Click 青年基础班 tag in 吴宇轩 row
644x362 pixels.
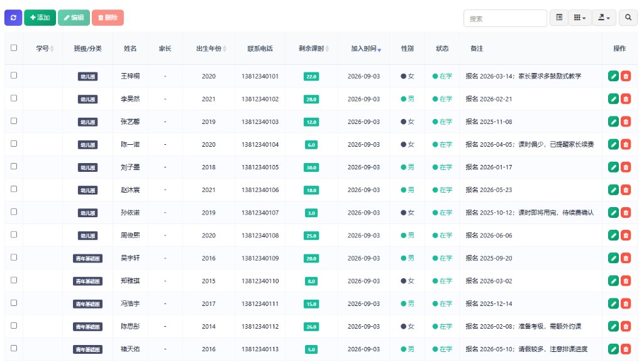[x=87, y=258]
